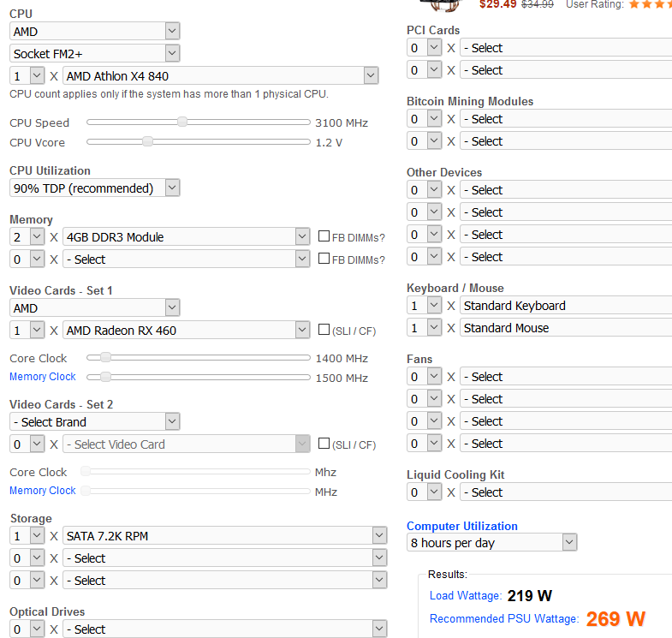This screenshot has height=638, width=672.
Task: Enable FB DIMMs checkbox for 4GB DDR3 Module
Action: coord(324,236)
